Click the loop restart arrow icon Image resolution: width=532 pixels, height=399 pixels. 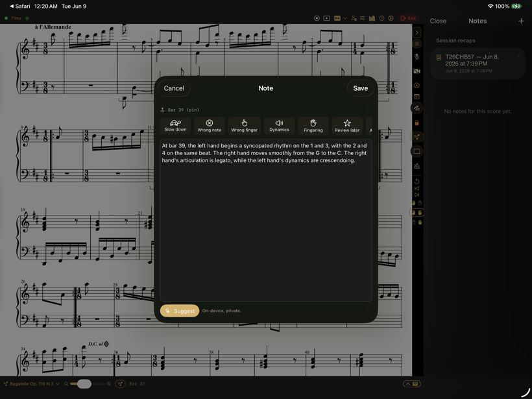(417, 181)
